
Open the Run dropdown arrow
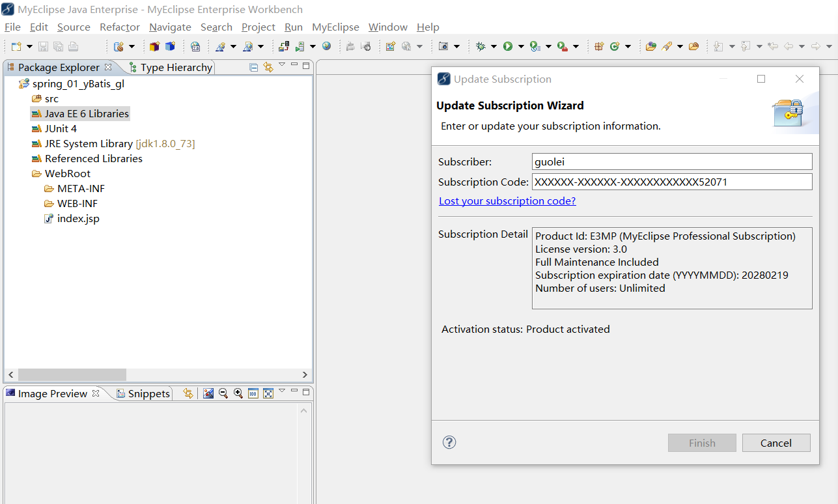tap(520, 46)
